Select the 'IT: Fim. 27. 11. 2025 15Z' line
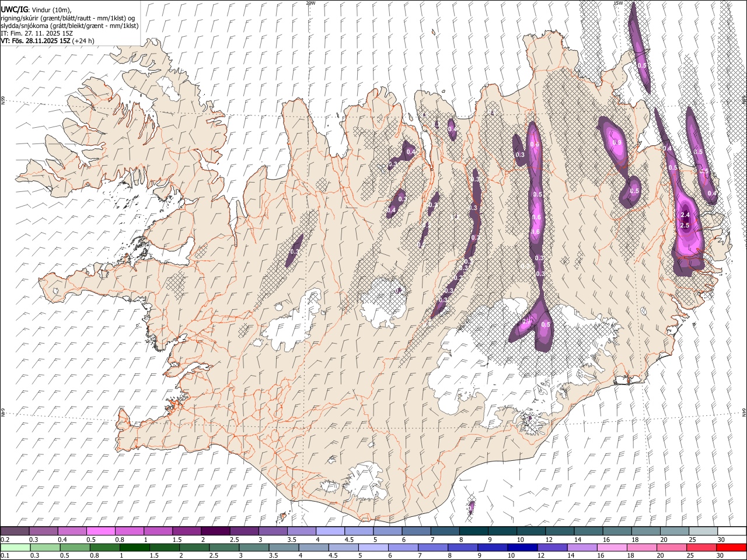The height and width of the screenshot is (560, 747). 37,33
